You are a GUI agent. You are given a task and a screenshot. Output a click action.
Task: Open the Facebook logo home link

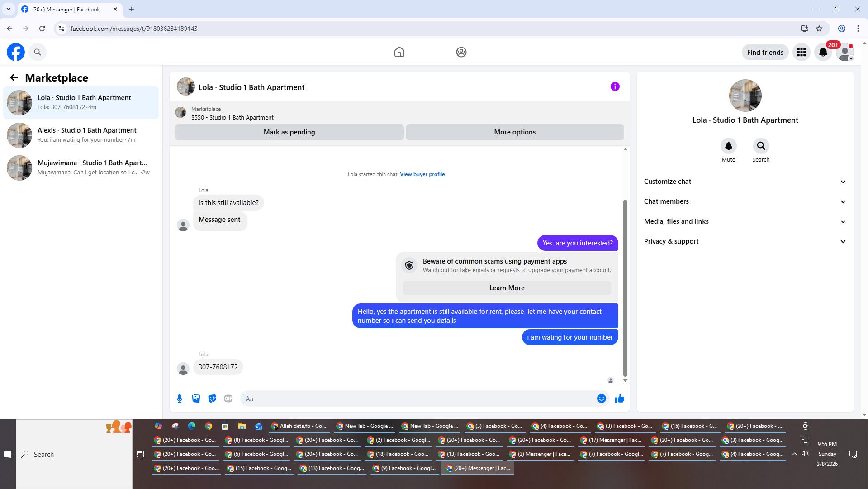click(x=16, y=52)
